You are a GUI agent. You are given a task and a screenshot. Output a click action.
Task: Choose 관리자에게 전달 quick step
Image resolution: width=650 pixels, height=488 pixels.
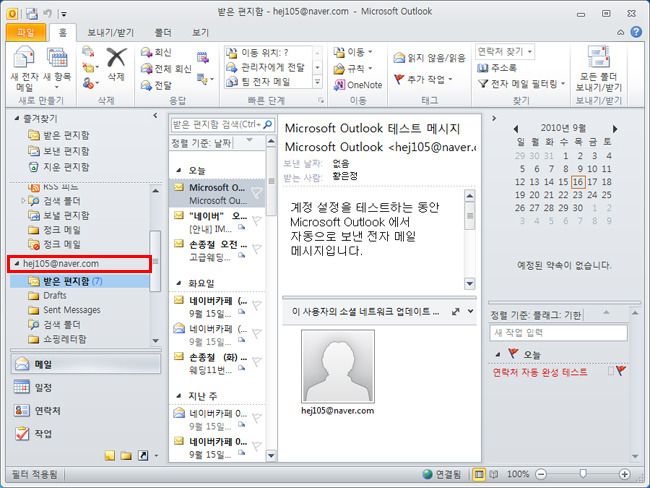pyautogui.click(x=268, y=67)
